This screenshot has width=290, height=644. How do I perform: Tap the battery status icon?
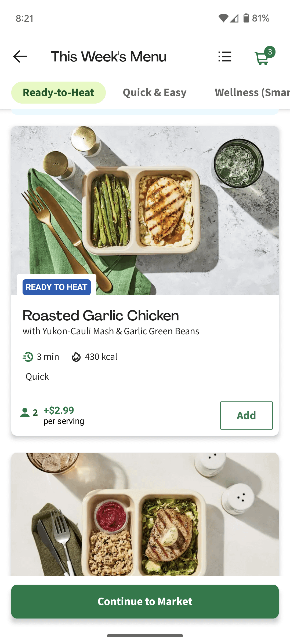tap(246, 18)
